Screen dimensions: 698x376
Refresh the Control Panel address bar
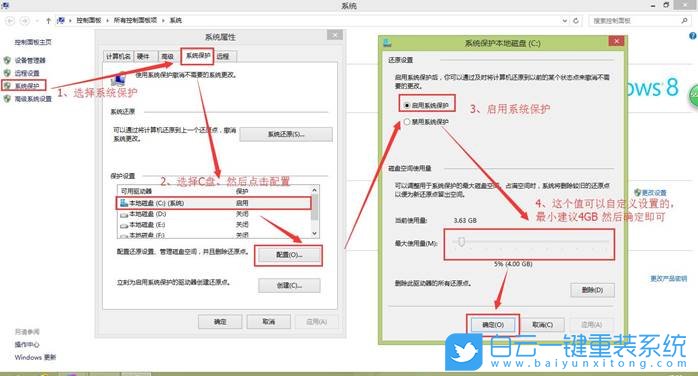pos(576,20)
